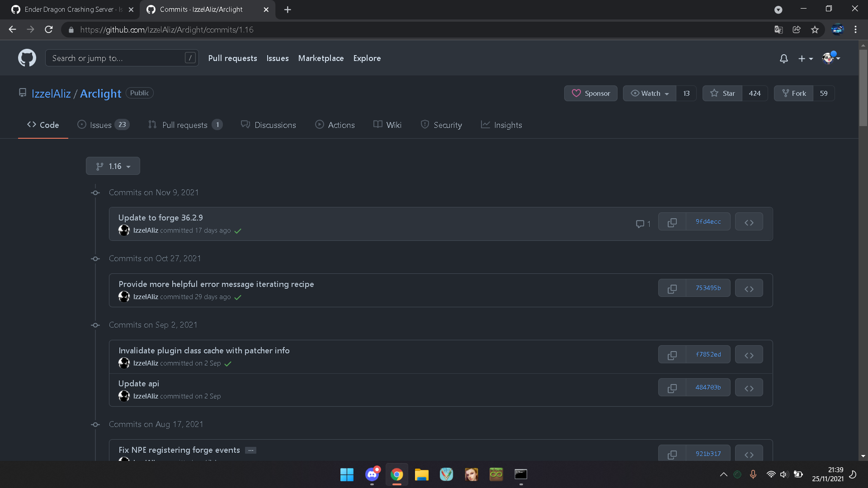Select the Security tab

click(x=441, y=125)
